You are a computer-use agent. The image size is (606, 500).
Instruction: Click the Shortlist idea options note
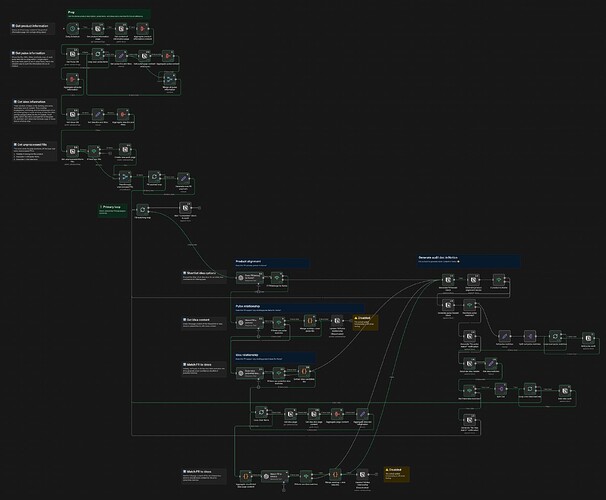click(x=204, y=276)
